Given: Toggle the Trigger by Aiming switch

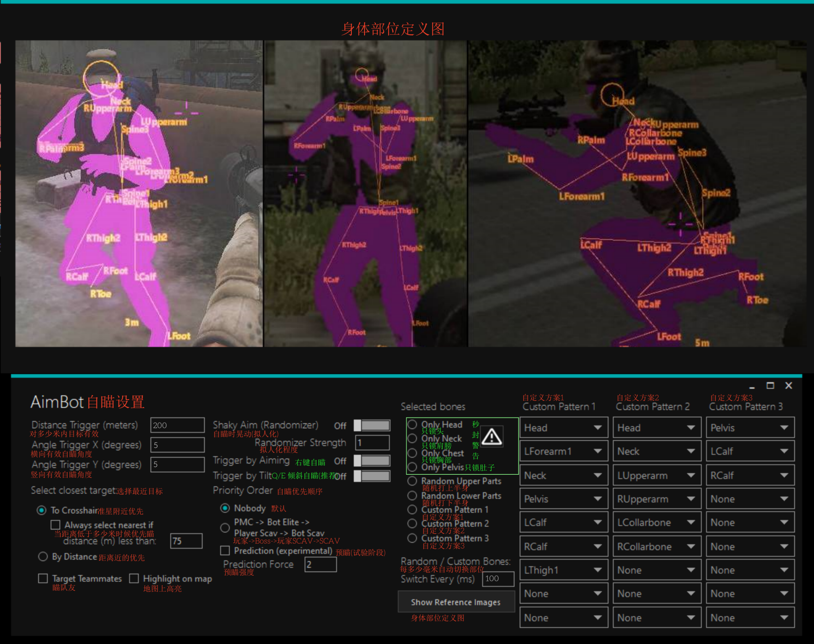Looking at the screenshot, I should 372,461.
